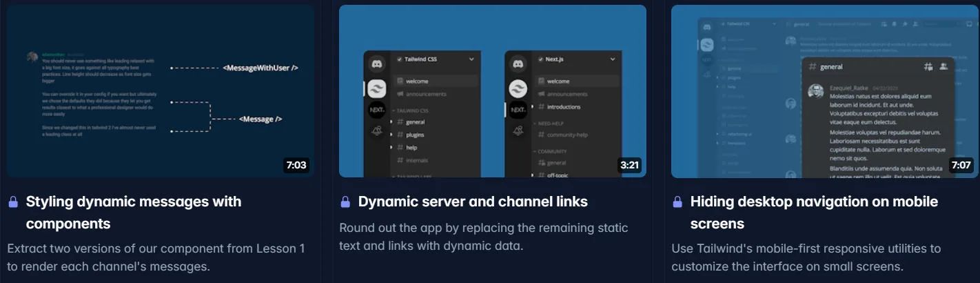The height and width of the screenshot is (283, 980).
Task: Select Tailwind server icon in Tailwind CSS panel
Action: [376, 87]
